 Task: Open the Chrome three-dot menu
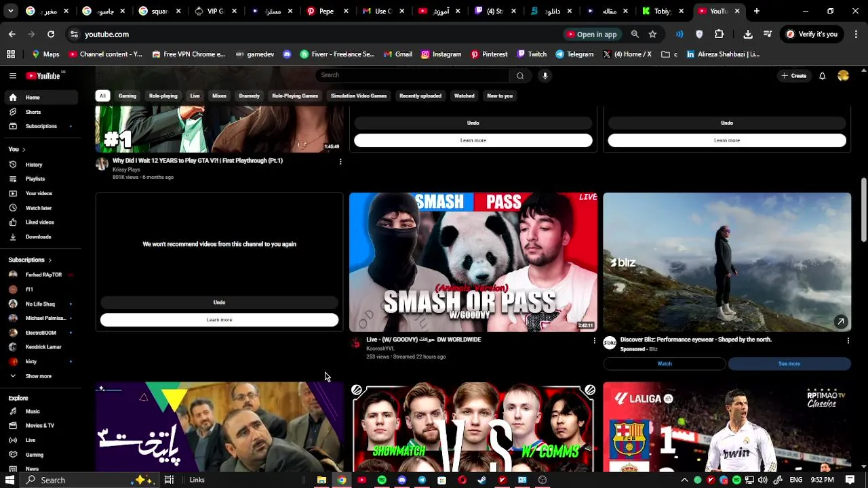click(855, 34)
